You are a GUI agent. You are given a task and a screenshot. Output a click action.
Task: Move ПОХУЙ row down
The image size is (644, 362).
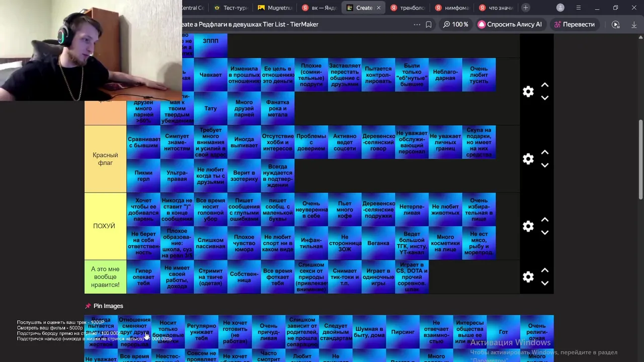point(545,233)
